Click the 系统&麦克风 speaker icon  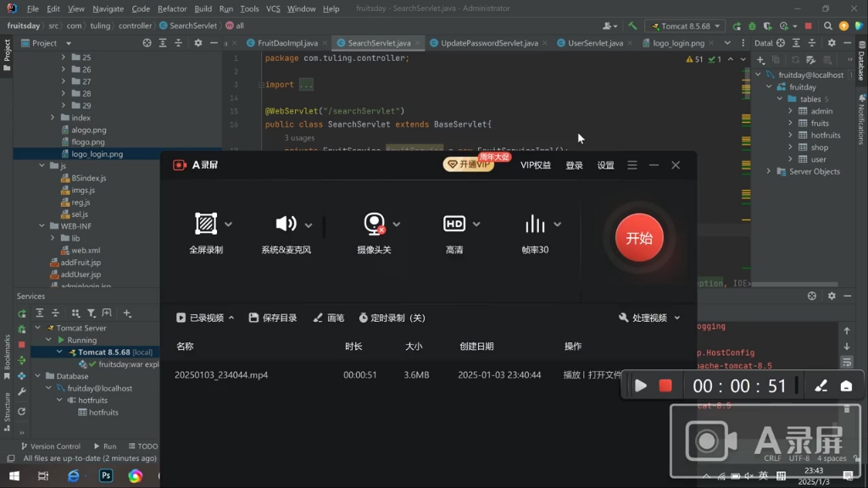tap(286, 224)
